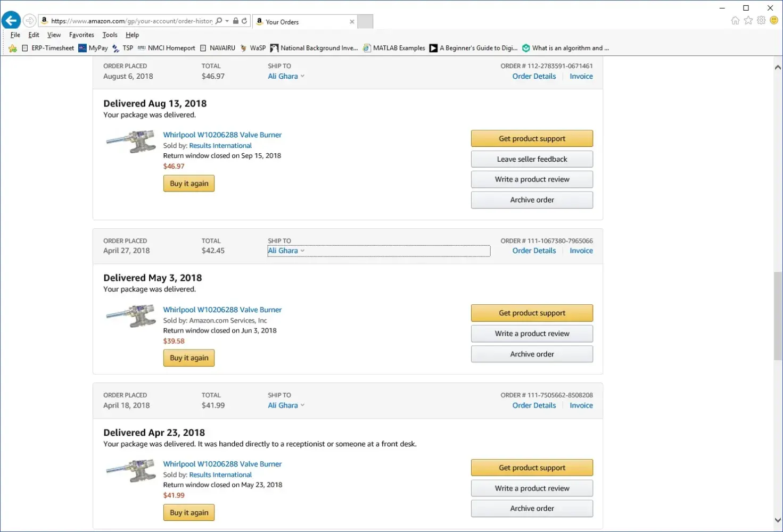Image resolution: width=783 pixels, height=532 pixels.
Task: Click the smiley feedback icon
Action: click(x=774, y=21)
